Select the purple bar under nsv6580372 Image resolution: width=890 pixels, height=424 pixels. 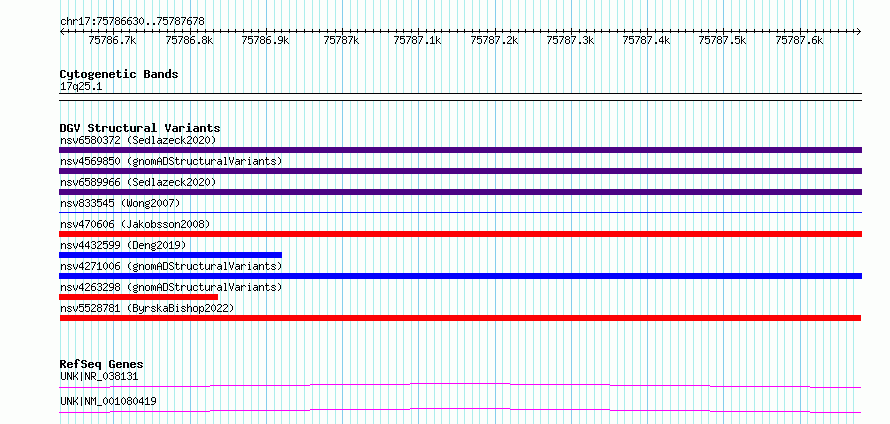[460, 150]
